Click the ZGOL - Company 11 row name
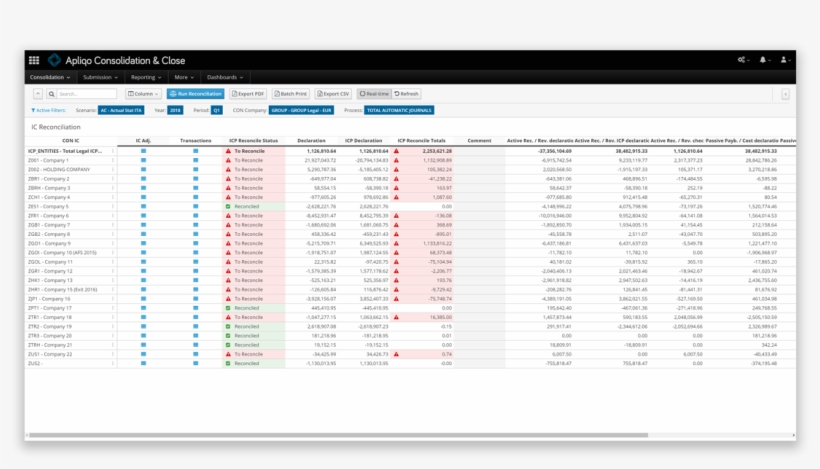This screenshot has height=469, width=820. coord(50,262)
